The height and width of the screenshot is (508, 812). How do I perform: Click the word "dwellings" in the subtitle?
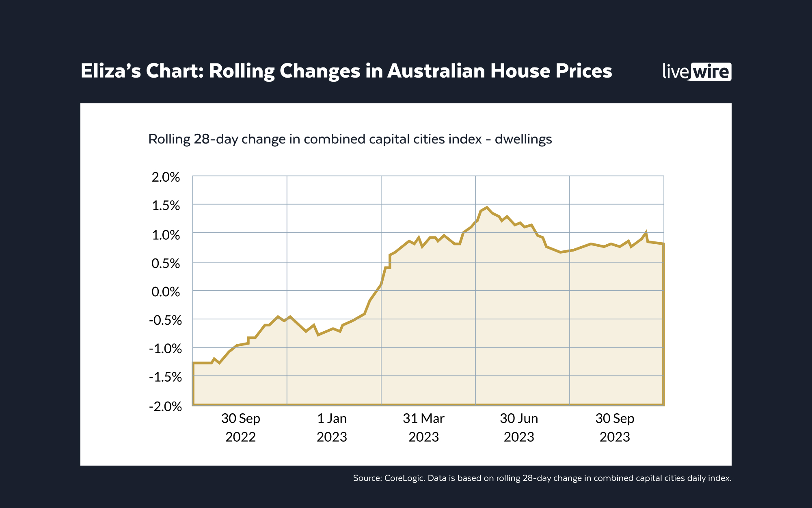(523, 139)
